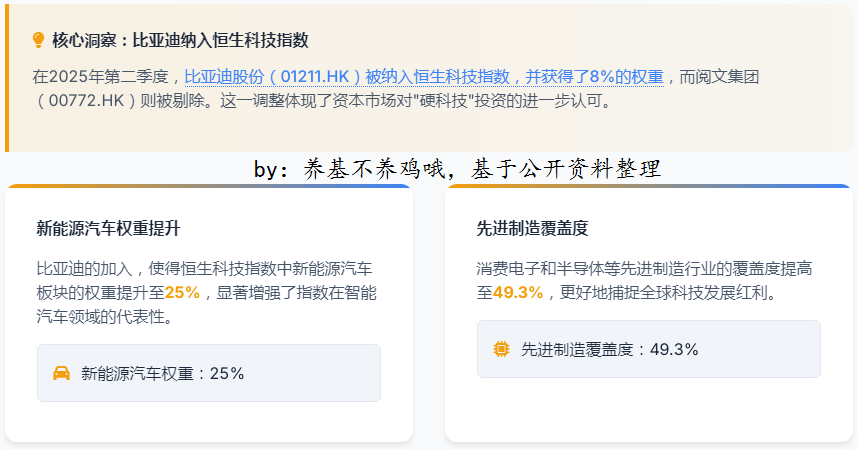Click the orange chip icon
This screenshot has width=857, height=449.
coord(501,349)
